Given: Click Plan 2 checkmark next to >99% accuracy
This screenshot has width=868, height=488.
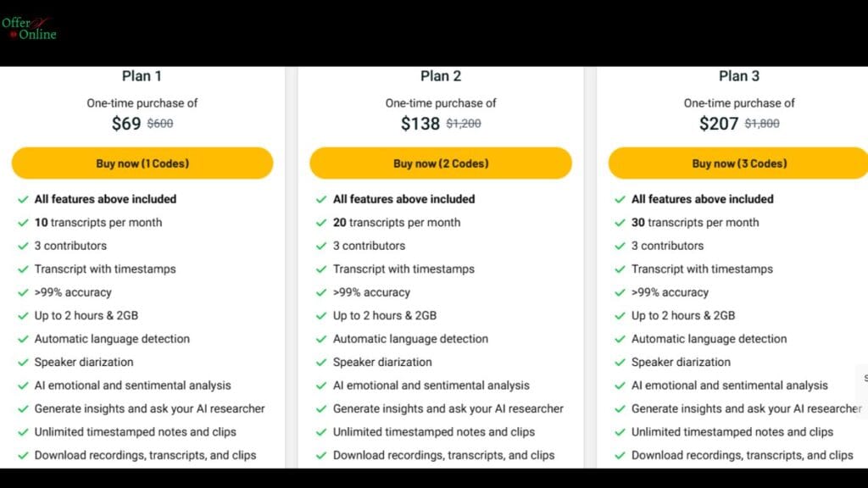Looking at the screenshot, I should tap(321, 292).
